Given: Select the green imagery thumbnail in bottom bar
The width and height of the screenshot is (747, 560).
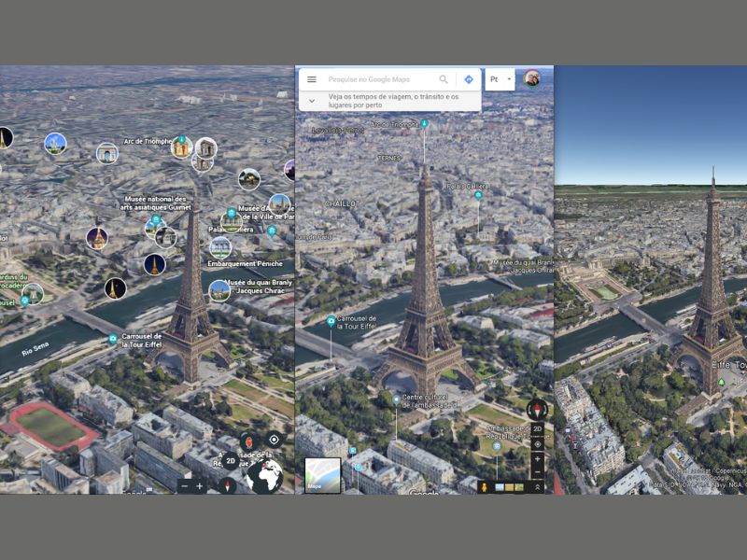Looking at the screenshot, I should click(519, 487).
